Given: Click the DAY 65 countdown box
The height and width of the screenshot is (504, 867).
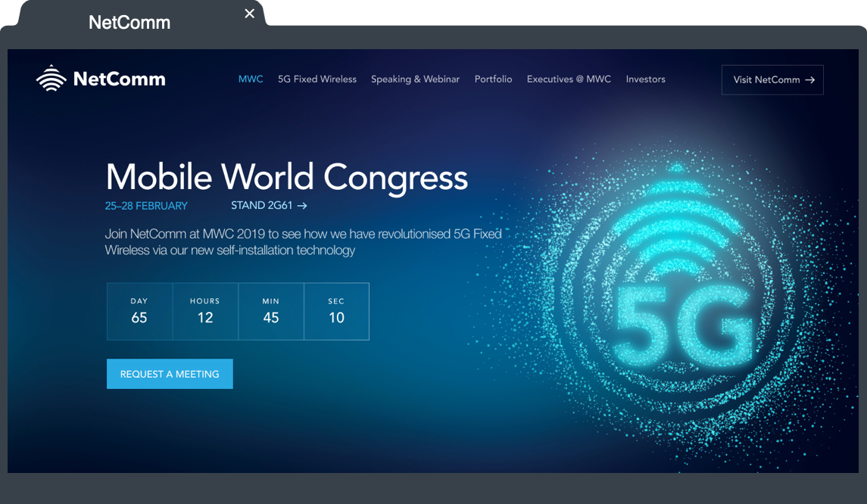Looking at the screenshot, I should point(139,311).
